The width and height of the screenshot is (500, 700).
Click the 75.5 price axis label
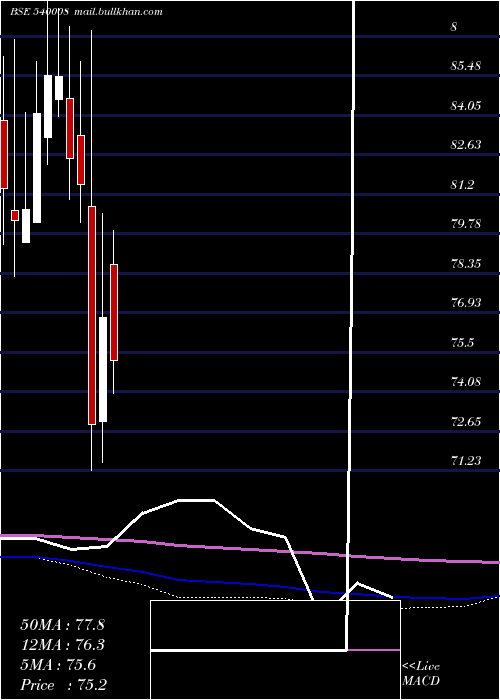click(462, 342)
